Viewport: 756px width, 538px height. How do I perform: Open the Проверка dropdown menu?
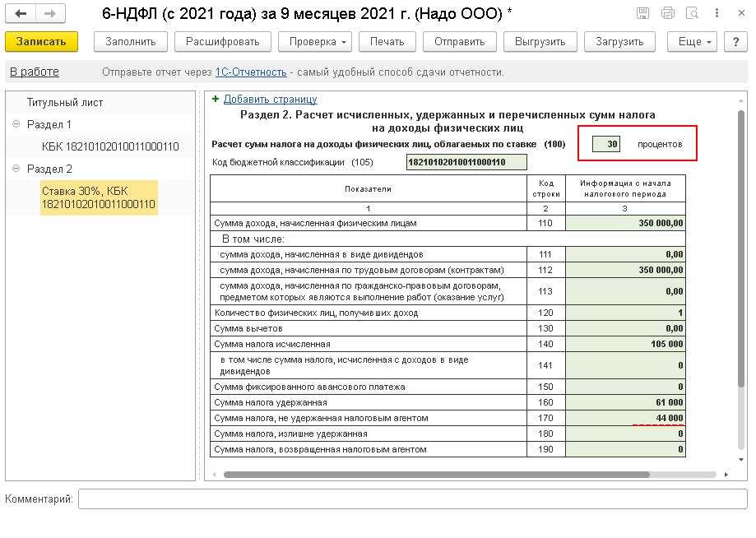[x=315, y=42]
